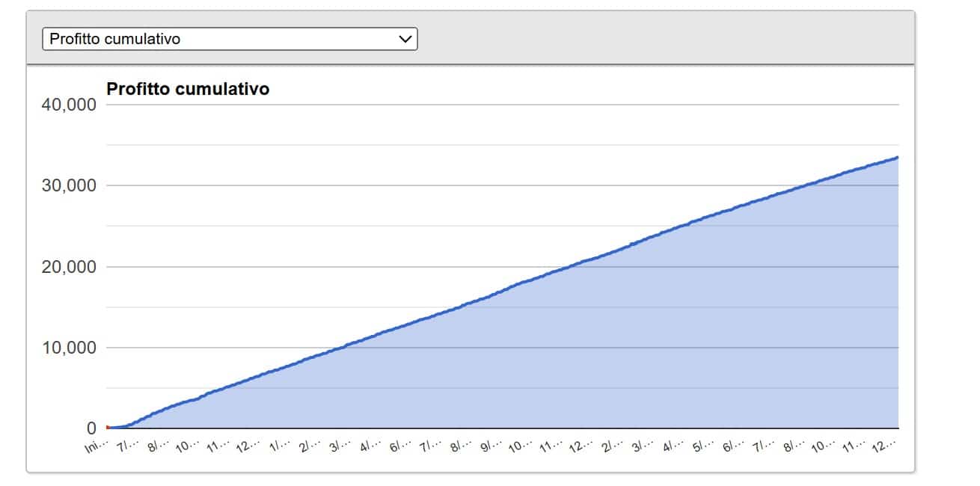Click the "1/..." x-axis date label
Screen dimensions: 980x486
(x=278, y=446)
